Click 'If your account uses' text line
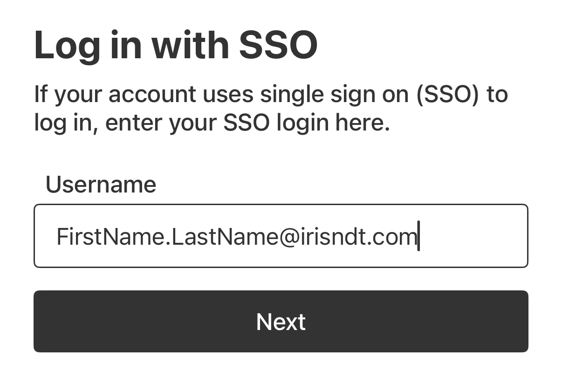 point(144,95)
